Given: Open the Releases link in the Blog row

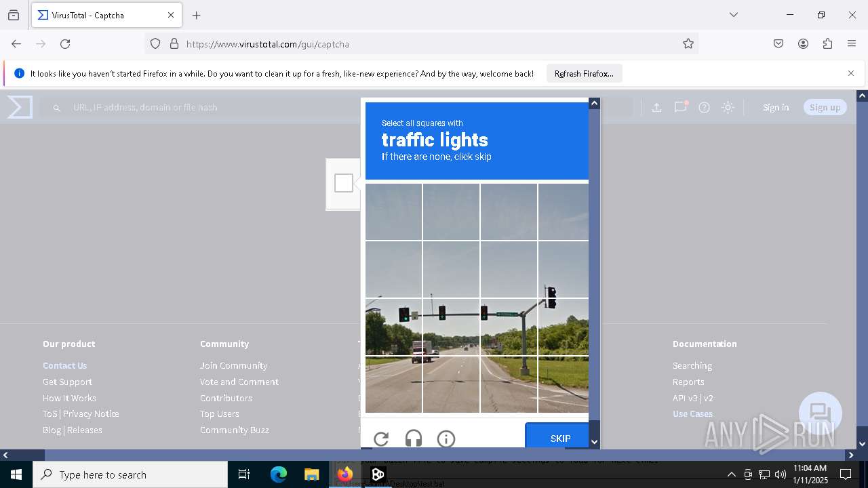Looking at the screenshot, I should pyautogui.click(x=85, y=430).
